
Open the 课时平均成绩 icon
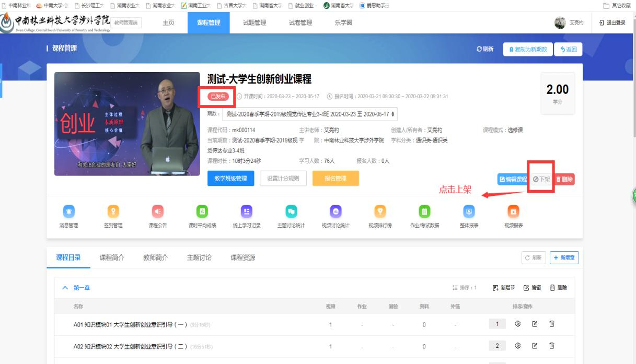[202, 211]
